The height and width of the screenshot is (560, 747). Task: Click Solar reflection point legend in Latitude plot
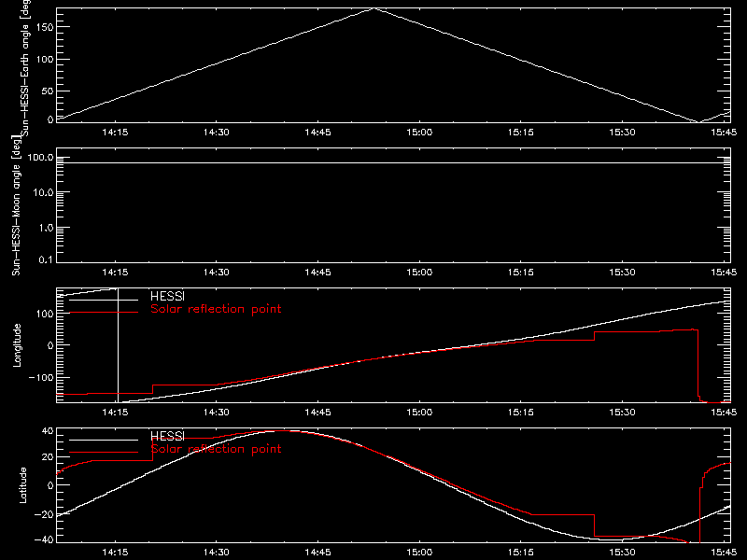(x=216, y=449)
